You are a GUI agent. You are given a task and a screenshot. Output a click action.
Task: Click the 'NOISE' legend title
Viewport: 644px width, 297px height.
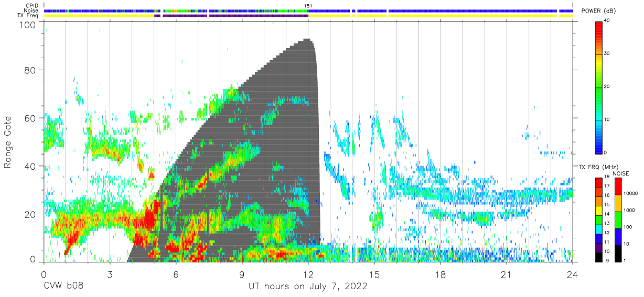click(x=621, y=173)
